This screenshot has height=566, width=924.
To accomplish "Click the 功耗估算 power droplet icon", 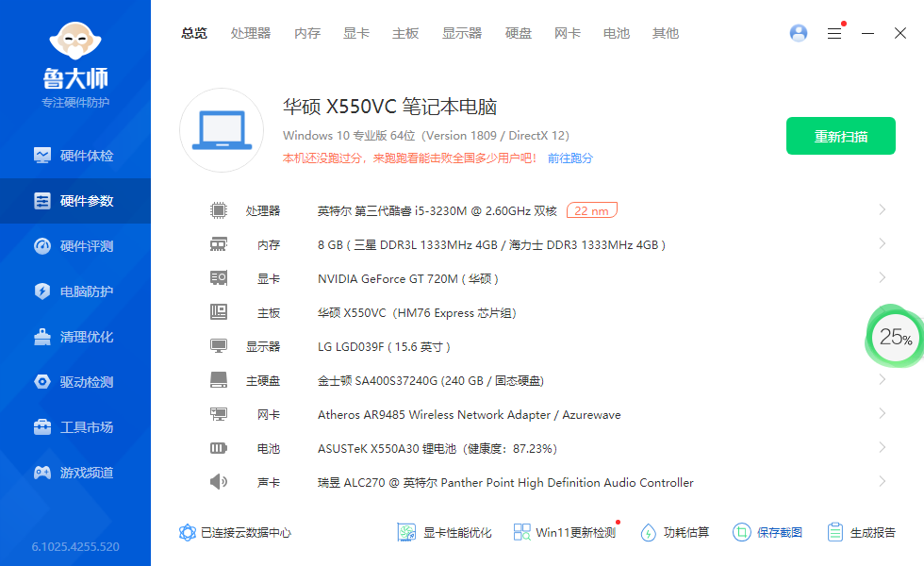I will [x=649, y=532].
